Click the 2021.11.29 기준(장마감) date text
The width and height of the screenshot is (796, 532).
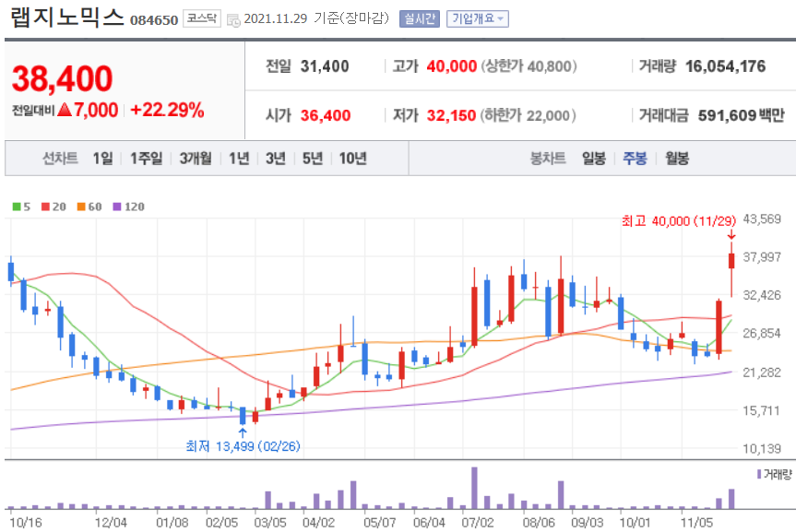(316, 18)
